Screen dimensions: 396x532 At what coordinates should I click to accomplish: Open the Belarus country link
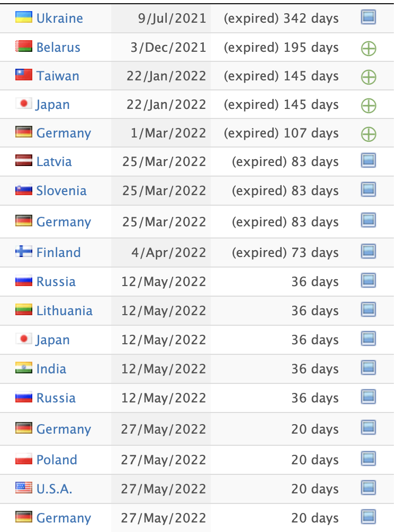(x=58, y=48)
